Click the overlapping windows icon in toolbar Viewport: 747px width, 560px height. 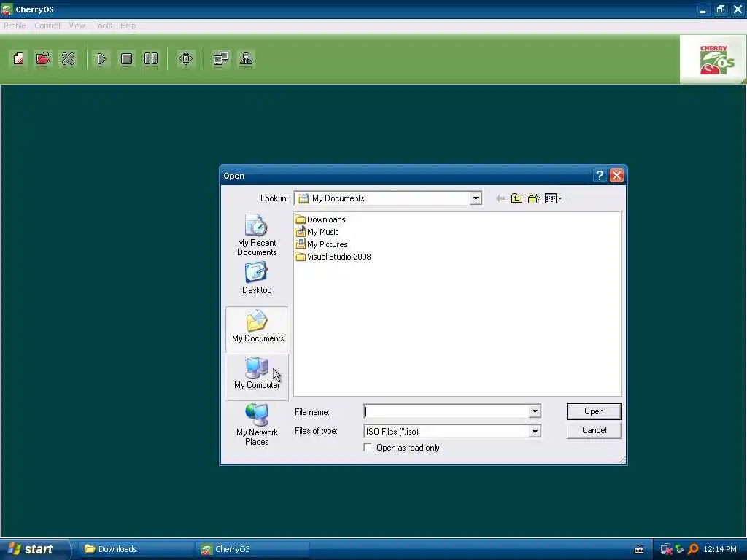click(x=220, y=58)
